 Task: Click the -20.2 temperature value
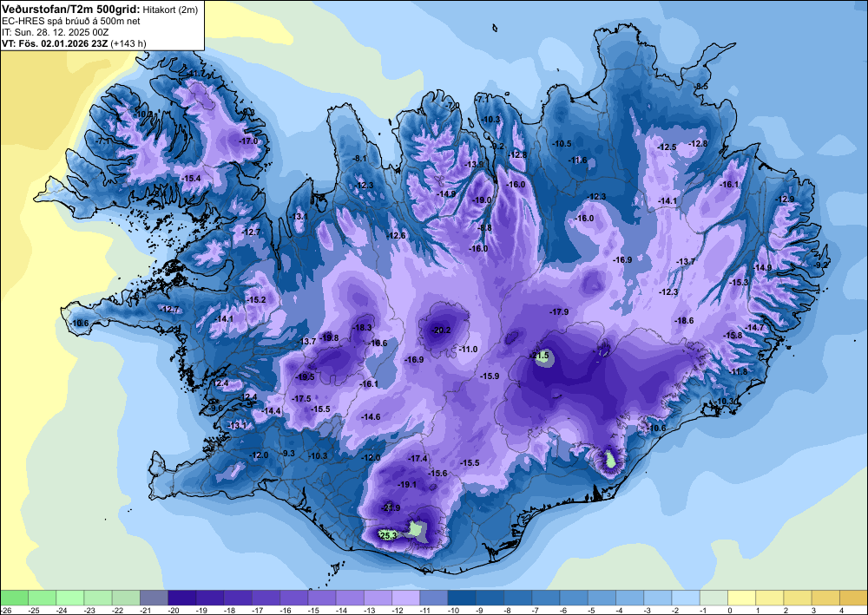coord(441,330)
